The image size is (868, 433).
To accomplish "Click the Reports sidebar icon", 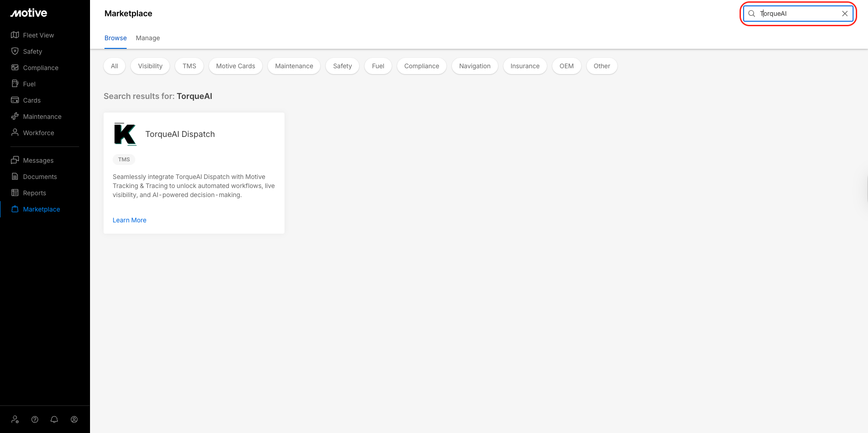I will click(15, 193).
